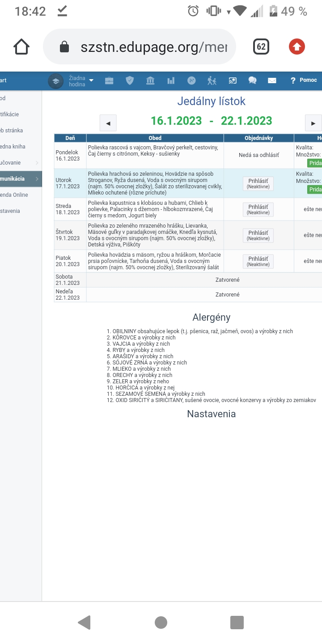
Task: Open the bank building icon
Action: click(150, 80)
